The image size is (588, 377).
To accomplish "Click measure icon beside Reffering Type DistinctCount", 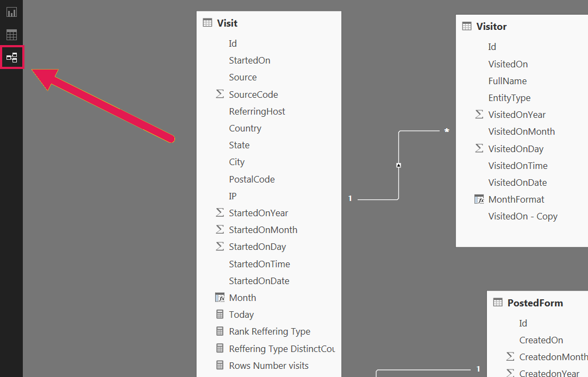I will tap(220, 348).
